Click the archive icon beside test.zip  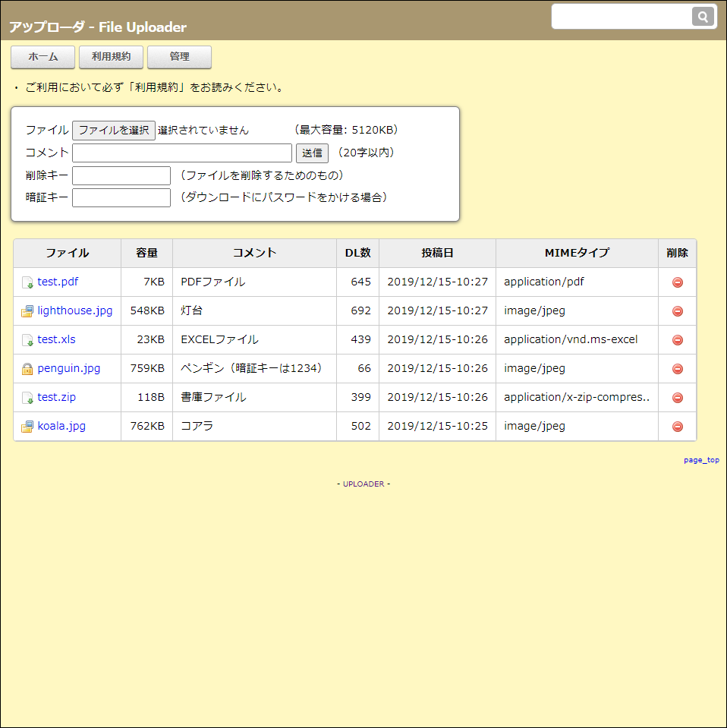27,397
